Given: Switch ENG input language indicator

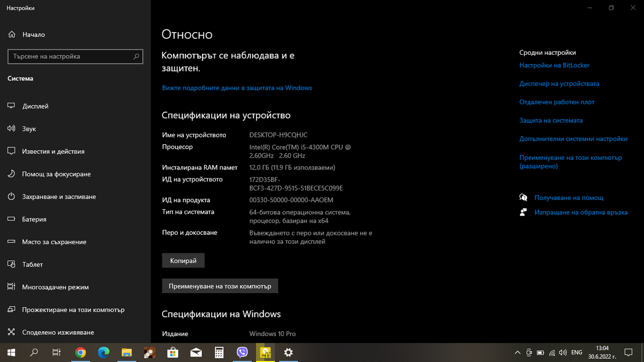Looking at the screenshot, I should tap(577, 352).
